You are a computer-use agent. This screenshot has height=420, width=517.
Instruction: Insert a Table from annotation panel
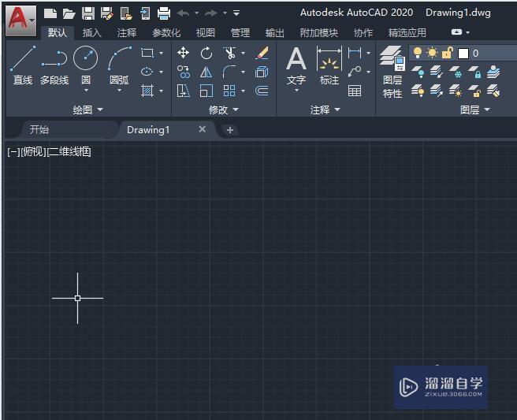coord(355,91)
